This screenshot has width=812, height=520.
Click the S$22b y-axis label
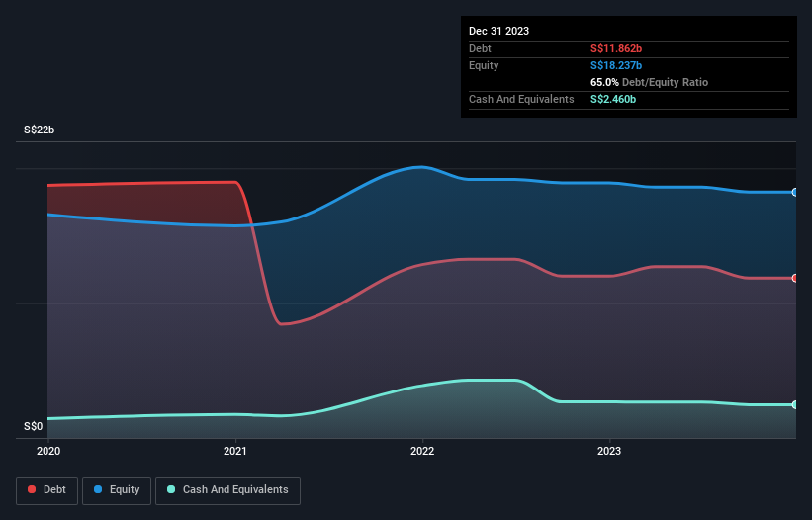click(x=39, y=130)
